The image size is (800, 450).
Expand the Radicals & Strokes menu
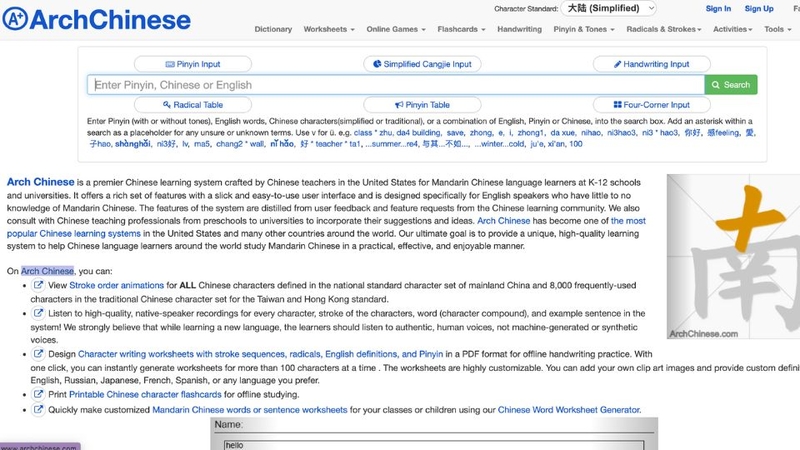pos(664,29)
